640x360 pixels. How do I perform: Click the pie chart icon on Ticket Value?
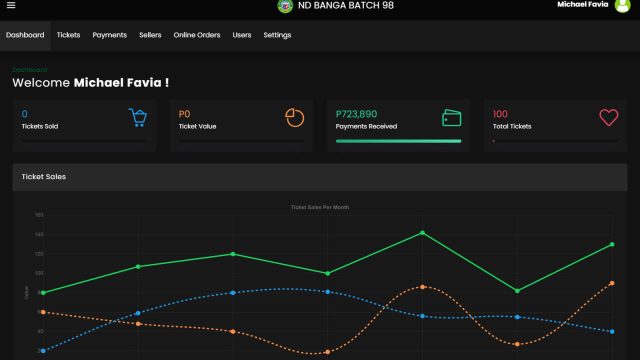(x=295, y=118)
